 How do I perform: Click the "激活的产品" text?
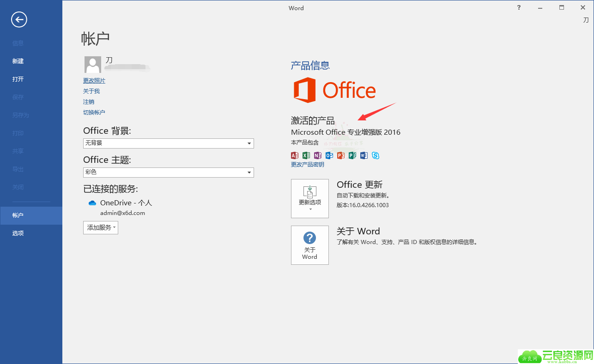[313, 121]
